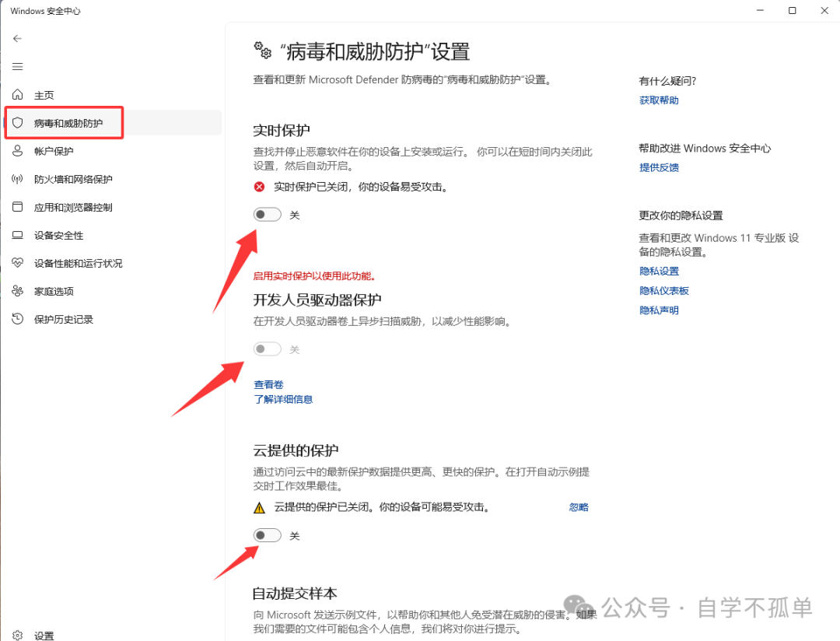
Task: Open the 隐私设置 link
Action: pyautogui.click(x=659, y=271)
